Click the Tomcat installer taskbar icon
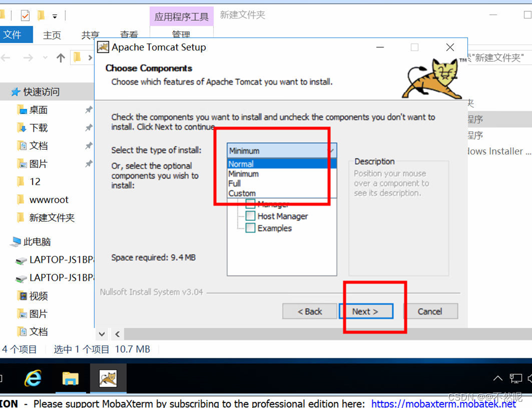The width and height of the screenshot is (532, 408). coord(108,378)
